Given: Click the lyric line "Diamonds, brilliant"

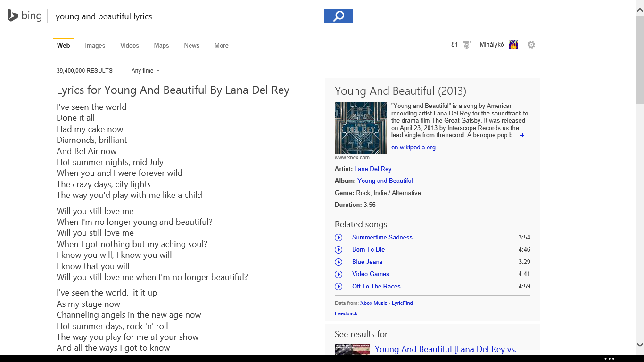Looking at the screenshot, I should coord(91,140).
